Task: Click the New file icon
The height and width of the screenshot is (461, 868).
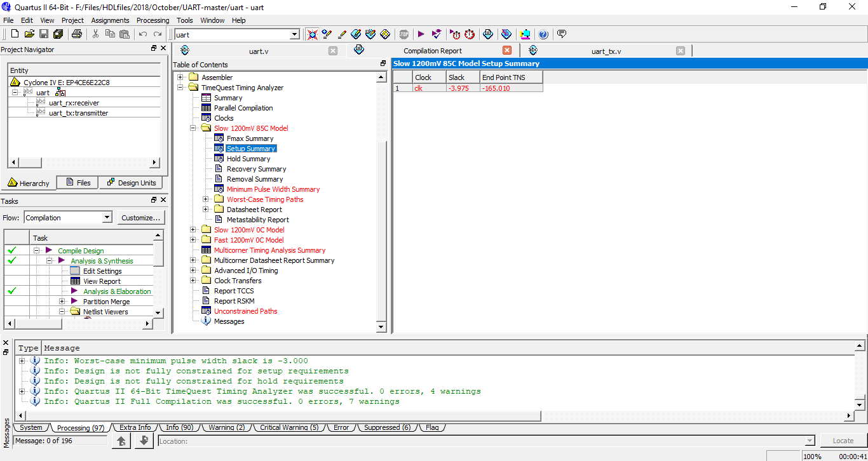Action: pyautogui.click(x=15, y=34)
